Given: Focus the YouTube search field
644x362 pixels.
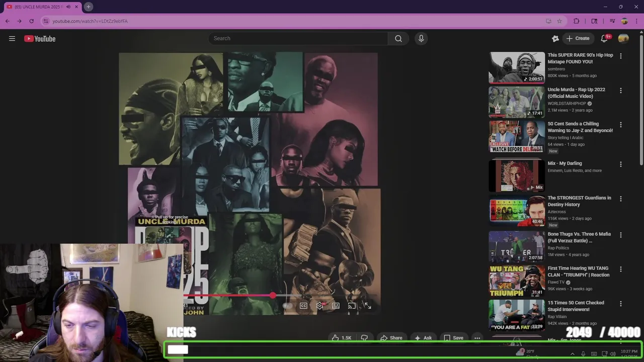Looking at the screenshot, I should coord(298,39).
